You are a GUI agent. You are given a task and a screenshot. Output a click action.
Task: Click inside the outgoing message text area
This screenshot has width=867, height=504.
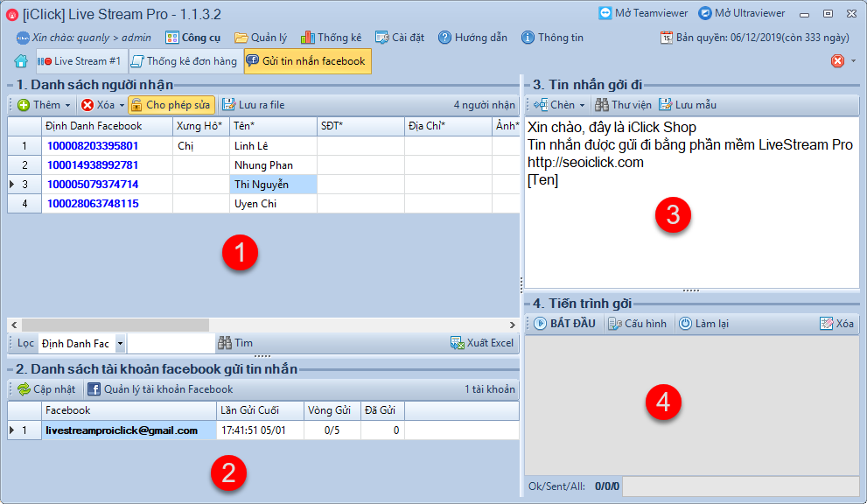click(x=692, y=202)
